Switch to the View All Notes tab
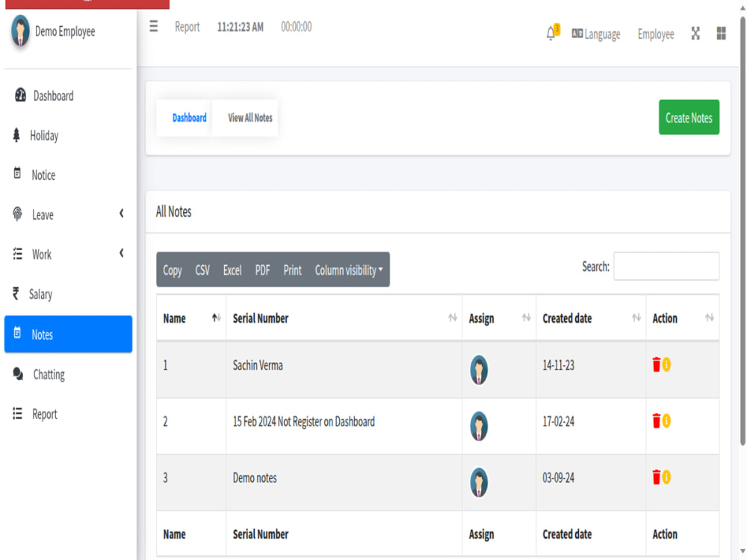The width and height of the screenshot is (747, 560). pyautogui.click(x=250, y=118)
